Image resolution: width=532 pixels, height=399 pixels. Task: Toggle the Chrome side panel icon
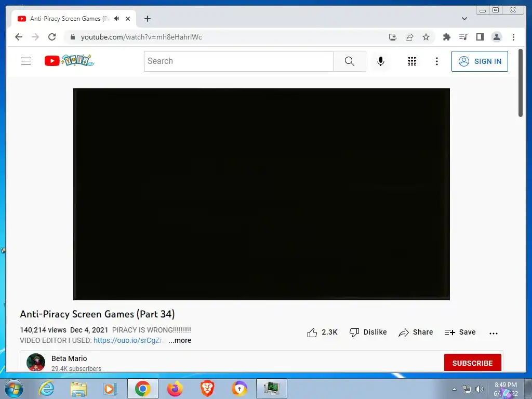click(x=480, y=37)
